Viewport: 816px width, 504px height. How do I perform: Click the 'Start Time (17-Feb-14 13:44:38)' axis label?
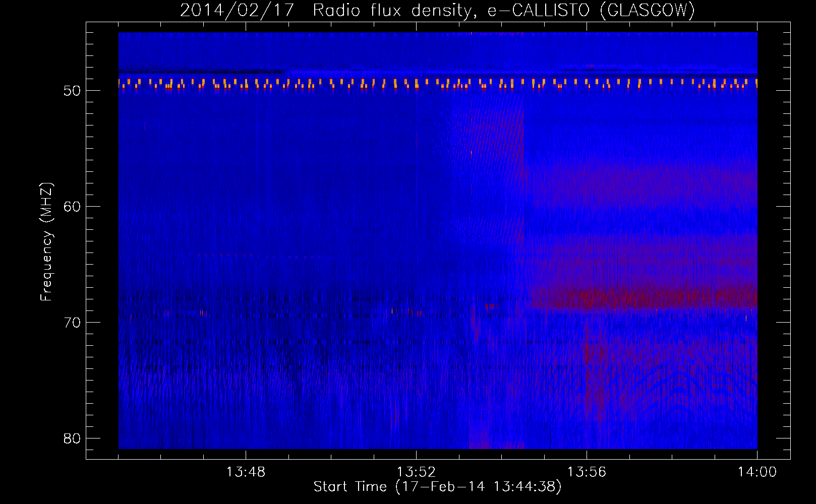pyautogui.click(x=437, y=487)
